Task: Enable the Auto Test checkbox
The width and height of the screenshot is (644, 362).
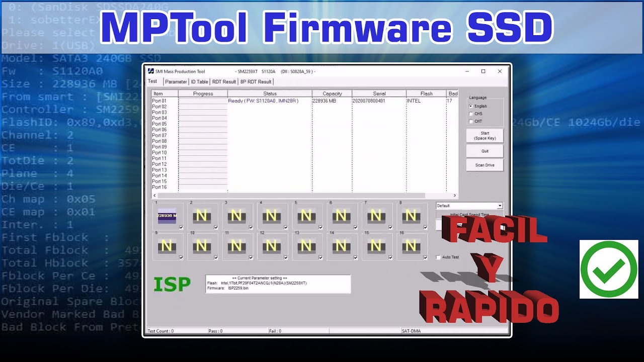Action: (x=438, y=257)
